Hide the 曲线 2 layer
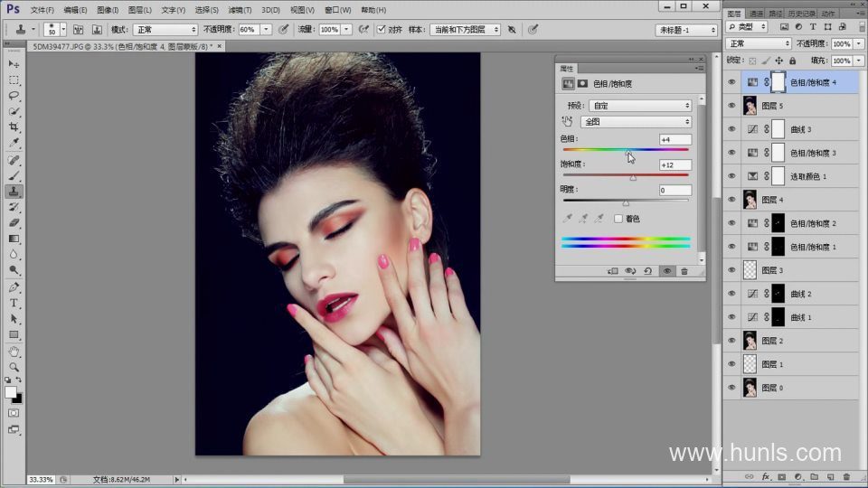The width and height of the screenshot is (868, 488). click(x=731, y=293)
